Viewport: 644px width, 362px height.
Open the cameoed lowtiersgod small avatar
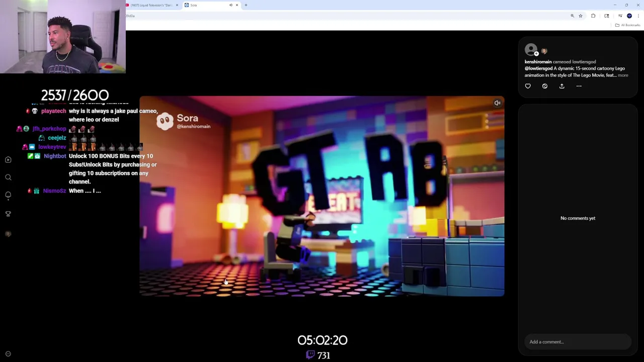click(x=544, y=51)
